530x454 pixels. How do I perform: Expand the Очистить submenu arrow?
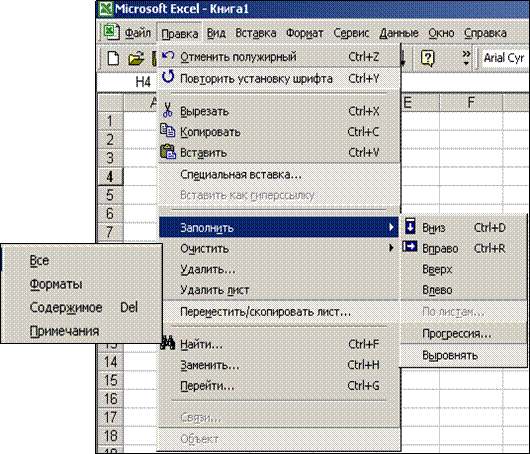[391, 248]
